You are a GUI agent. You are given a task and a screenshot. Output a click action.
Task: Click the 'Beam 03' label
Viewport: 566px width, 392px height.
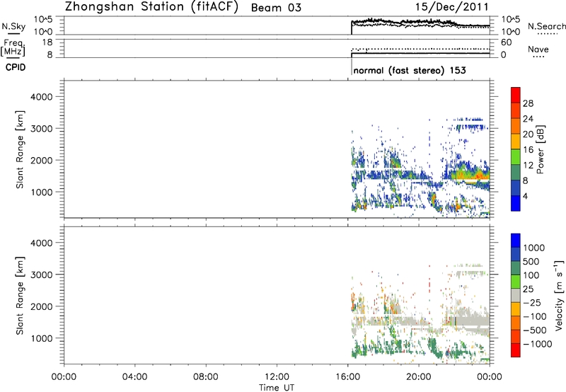click(x=276, y=8)
